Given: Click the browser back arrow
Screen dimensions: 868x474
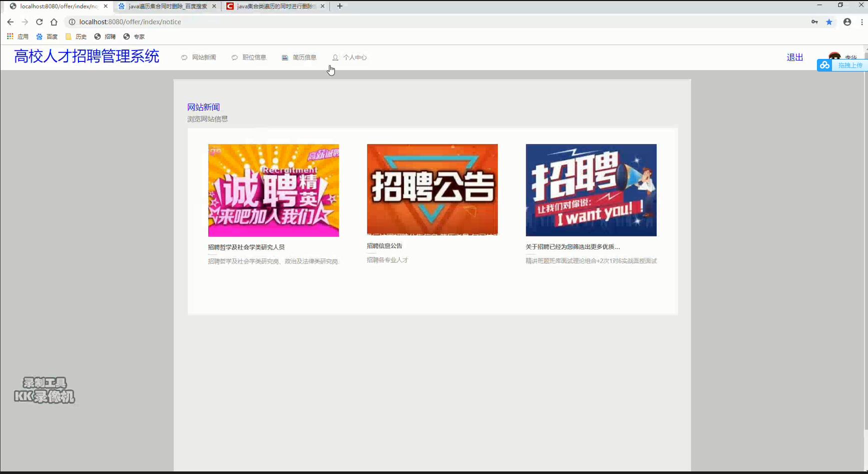Looking at the screenshot, I should pos(10,22).
